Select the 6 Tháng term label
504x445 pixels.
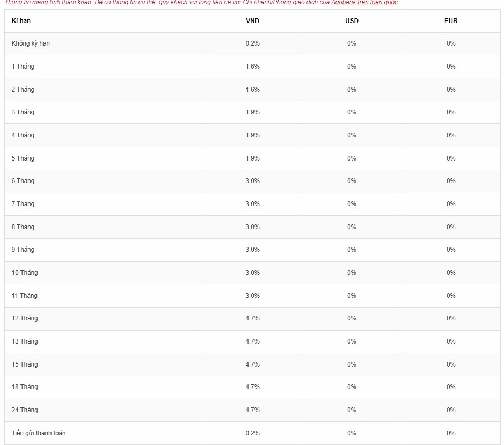23,181
